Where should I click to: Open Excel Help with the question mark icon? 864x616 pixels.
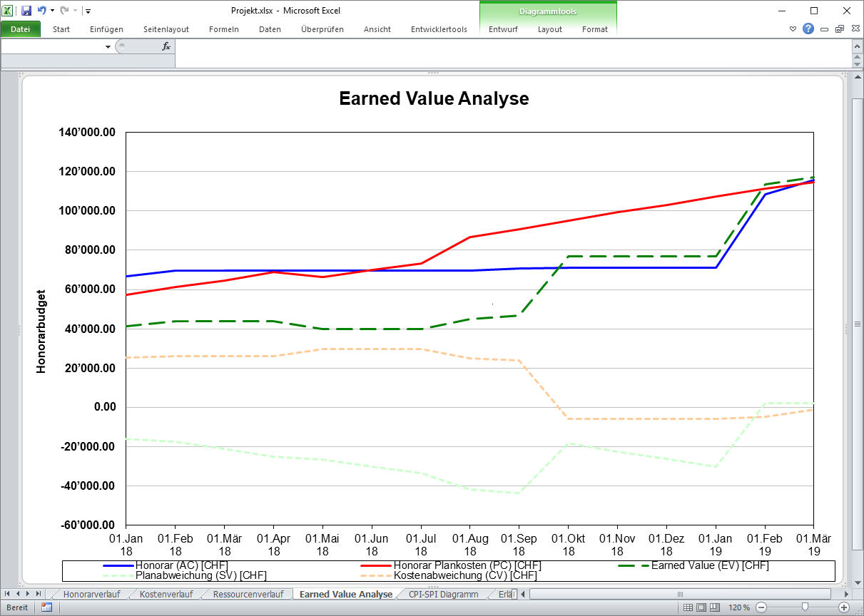coord(808,29)
